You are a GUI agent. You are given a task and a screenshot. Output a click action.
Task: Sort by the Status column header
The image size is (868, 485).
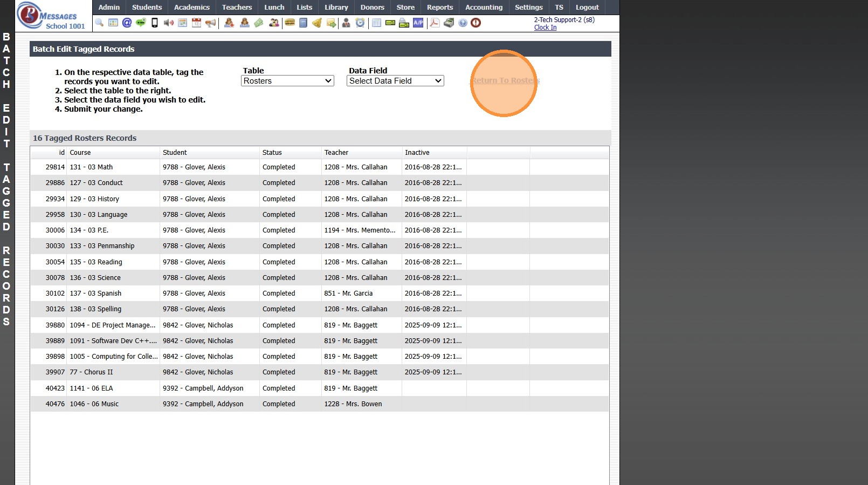(291, 153)
